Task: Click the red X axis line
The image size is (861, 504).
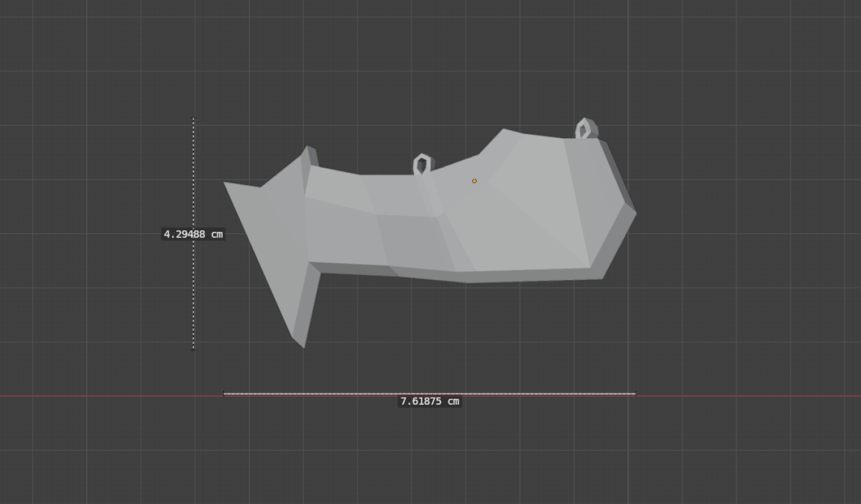Action: pos(750,396)
